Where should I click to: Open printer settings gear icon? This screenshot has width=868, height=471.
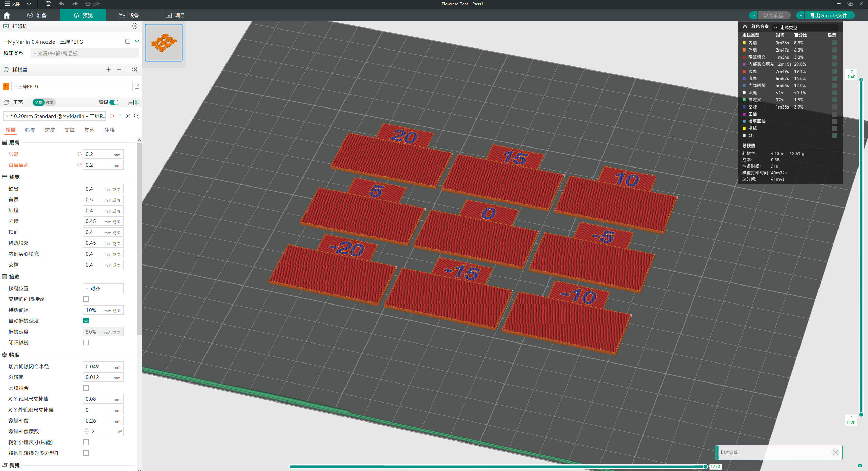[x=135, y=26]
